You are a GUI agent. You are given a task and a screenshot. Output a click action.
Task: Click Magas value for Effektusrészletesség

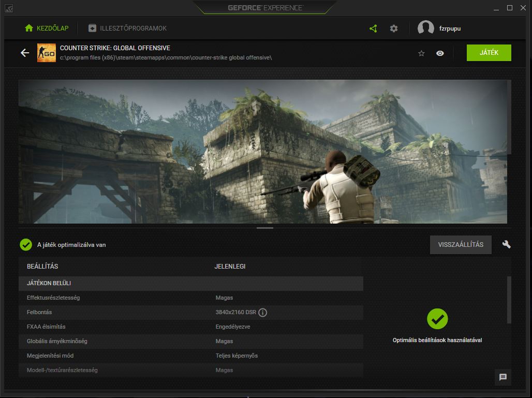point(224,298)
